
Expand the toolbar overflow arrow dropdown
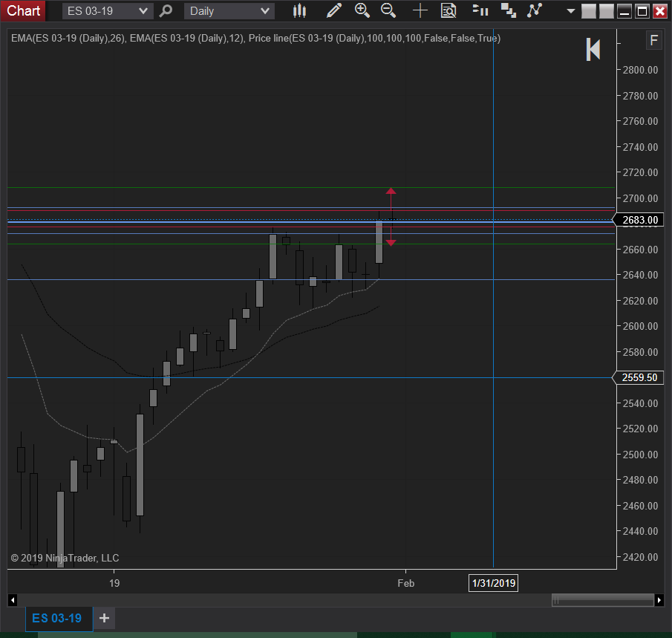tap(570, 11)
